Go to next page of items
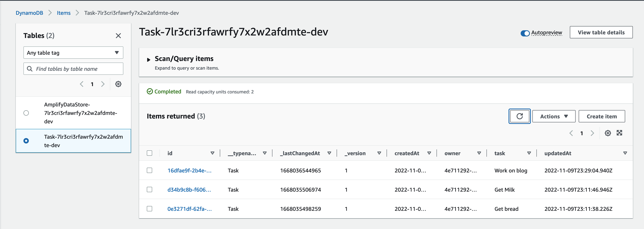 click(592, 133)
